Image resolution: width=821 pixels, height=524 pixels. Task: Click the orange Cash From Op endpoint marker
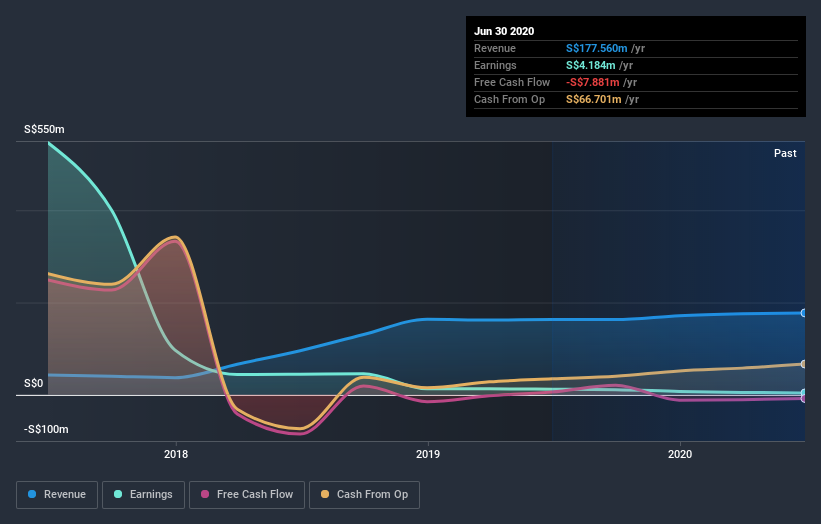pyautogui.click(x=804, y=364)
